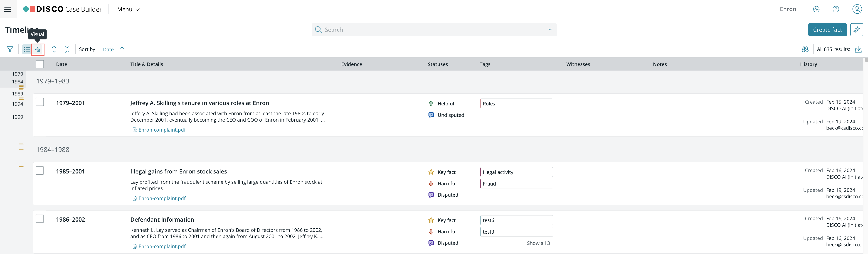Click the Enron case name
868x254 pixels.
coord(788,9)
